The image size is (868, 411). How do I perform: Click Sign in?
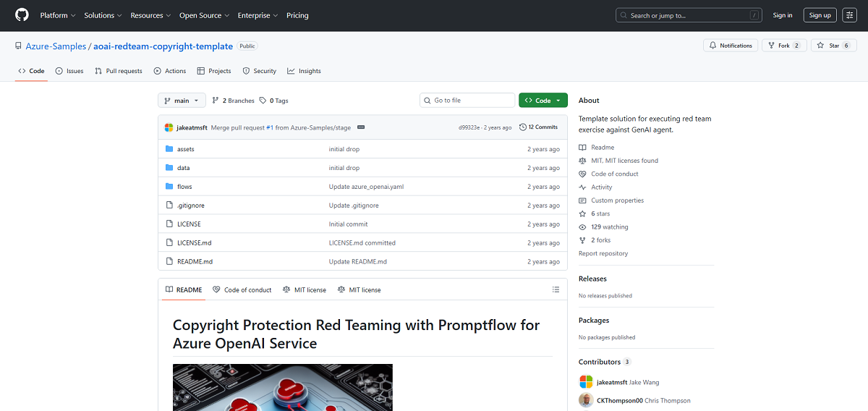coord(783,15)
